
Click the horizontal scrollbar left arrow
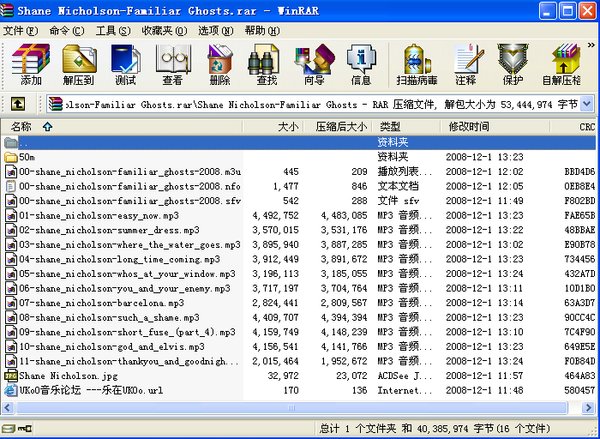[8, 408]
